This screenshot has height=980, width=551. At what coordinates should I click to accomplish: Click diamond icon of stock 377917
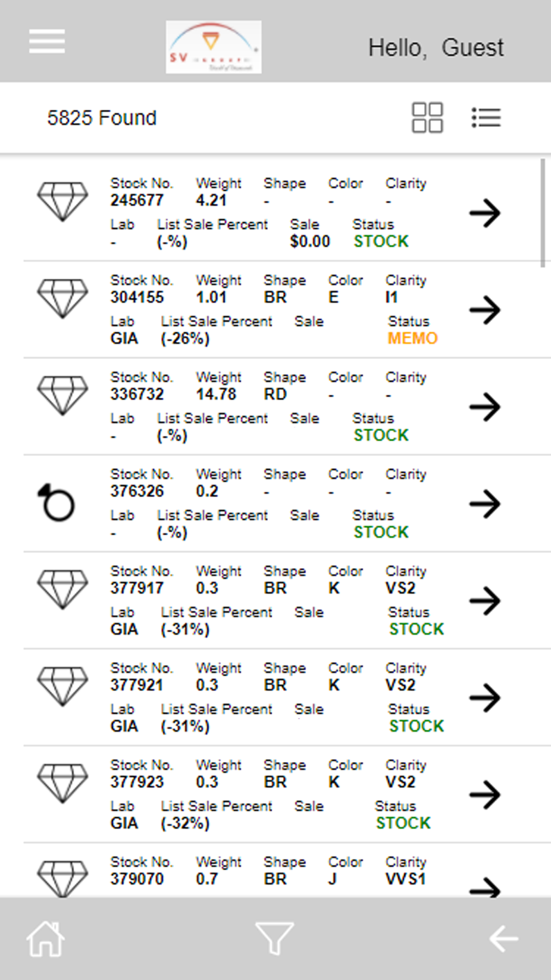62,589
